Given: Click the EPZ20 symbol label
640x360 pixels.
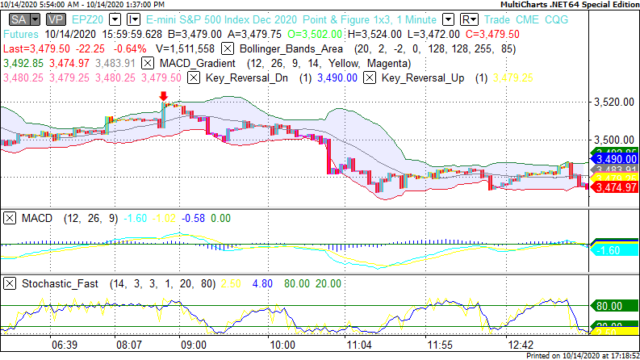Looking at the screenshot, I should [x=88, y=20].
